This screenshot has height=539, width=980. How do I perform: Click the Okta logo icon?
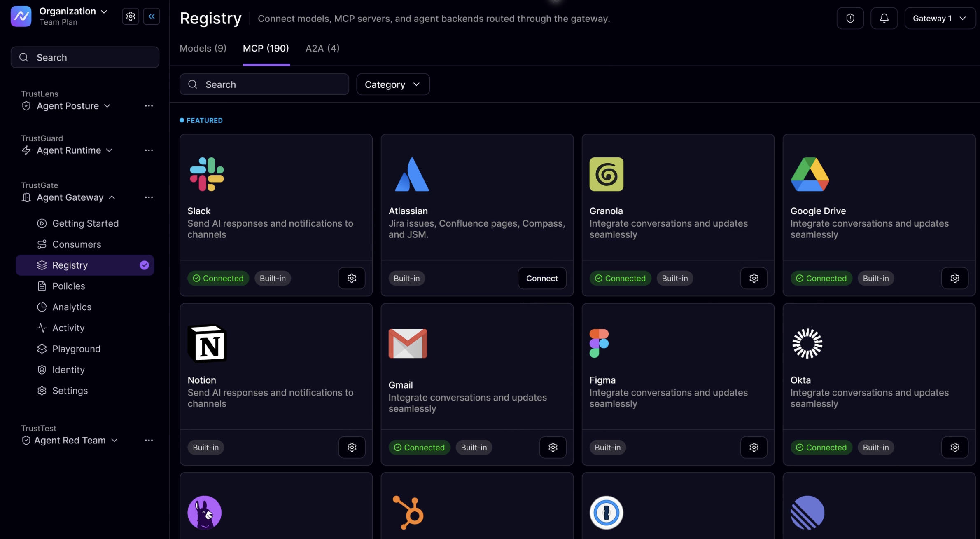[x=807, y=344]
